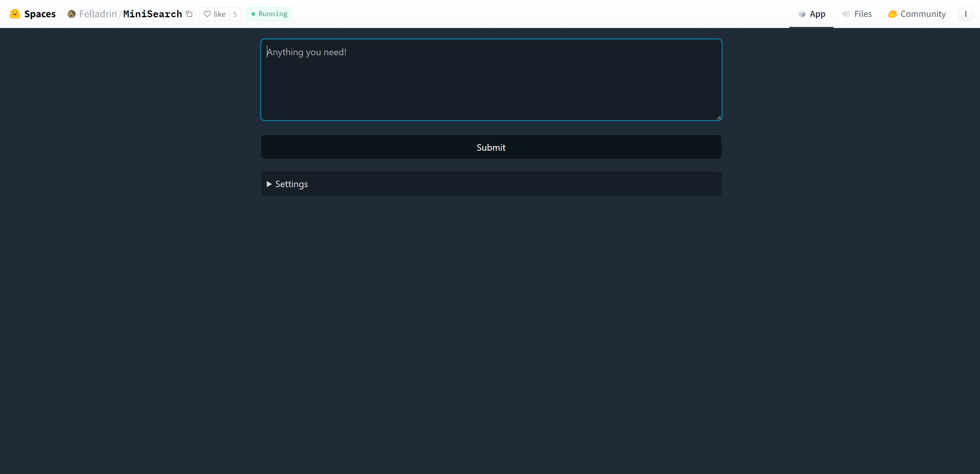
Task: Click the Hugging Face logo icon
Action: pos(15,14)
